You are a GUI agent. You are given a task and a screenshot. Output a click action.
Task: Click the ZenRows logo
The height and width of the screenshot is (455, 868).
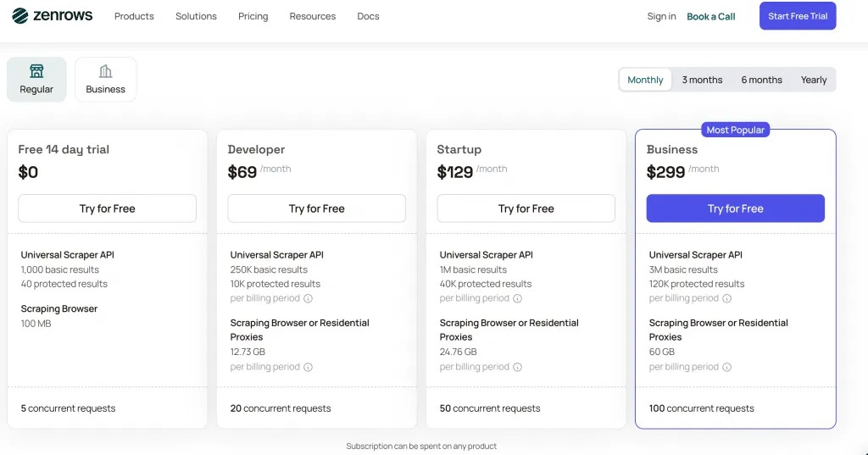pos(52,16)
